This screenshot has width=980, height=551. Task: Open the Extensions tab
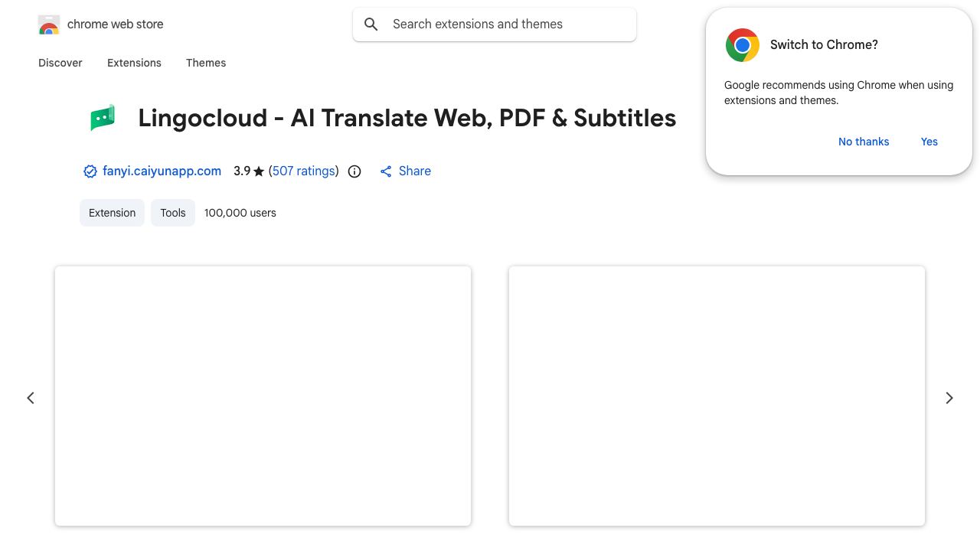(134, 63)
